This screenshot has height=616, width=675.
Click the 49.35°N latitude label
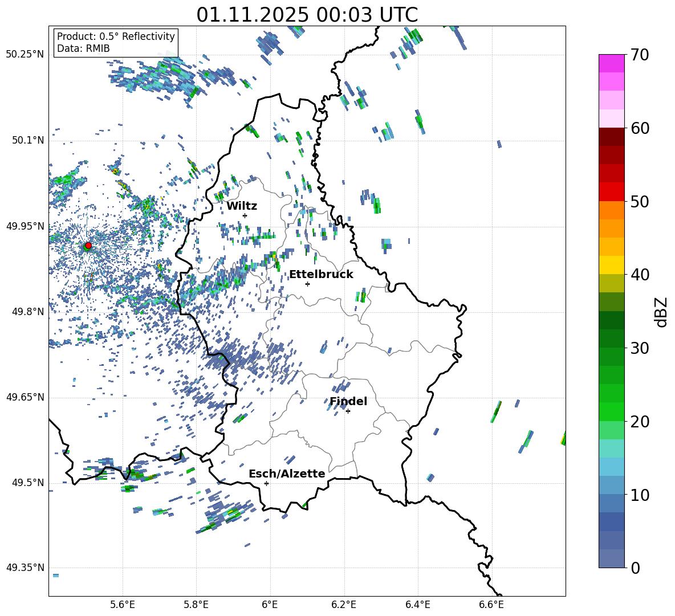click(25, 568)
